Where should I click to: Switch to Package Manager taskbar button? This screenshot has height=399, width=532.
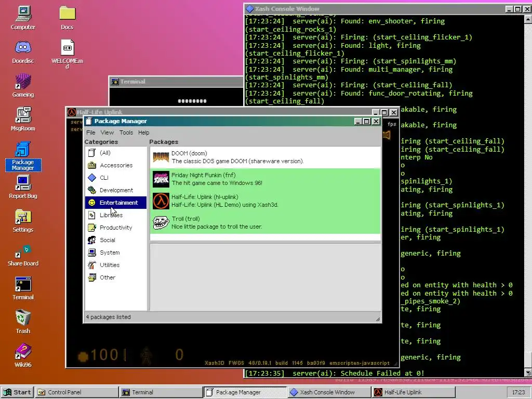[245, 392]
